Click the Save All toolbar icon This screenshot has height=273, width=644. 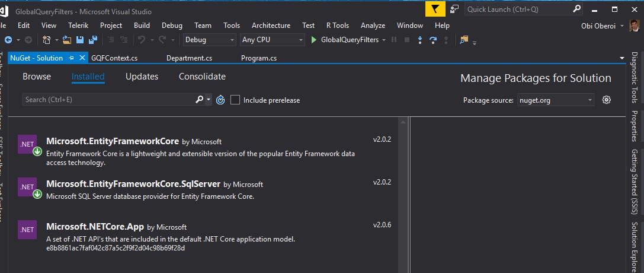pos(93,40)
